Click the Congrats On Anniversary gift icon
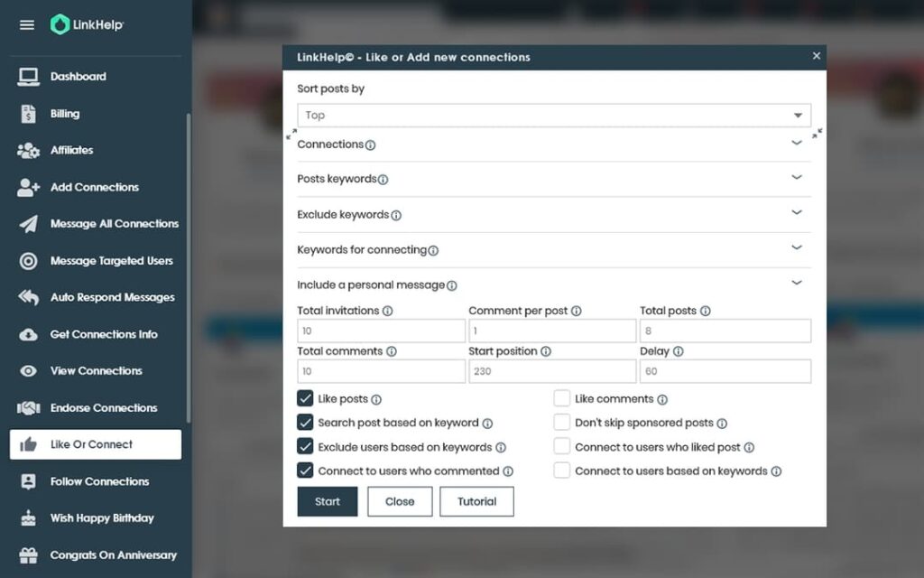The image size is (924, 578). point(28,555)
